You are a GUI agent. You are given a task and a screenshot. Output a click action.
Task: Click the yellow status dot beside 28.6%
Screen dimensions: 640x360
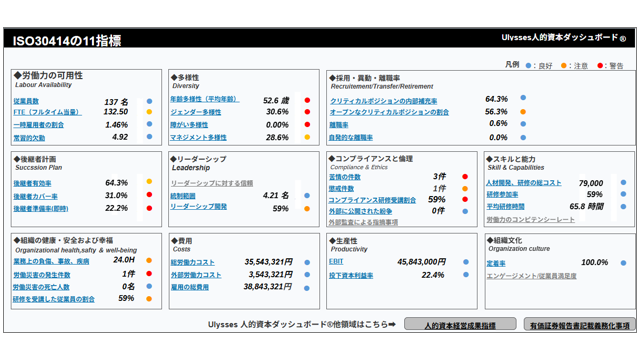tap(307, 138)
